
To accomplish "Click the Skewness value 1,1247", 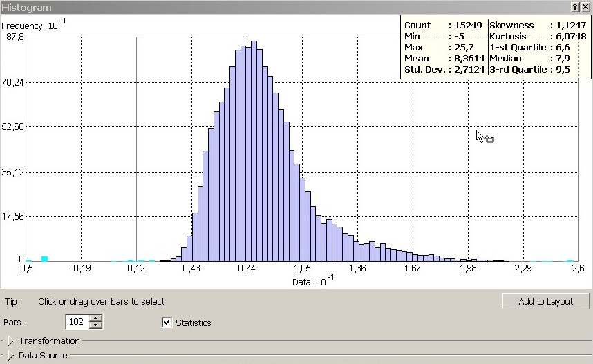I will (x=571, y=26).
